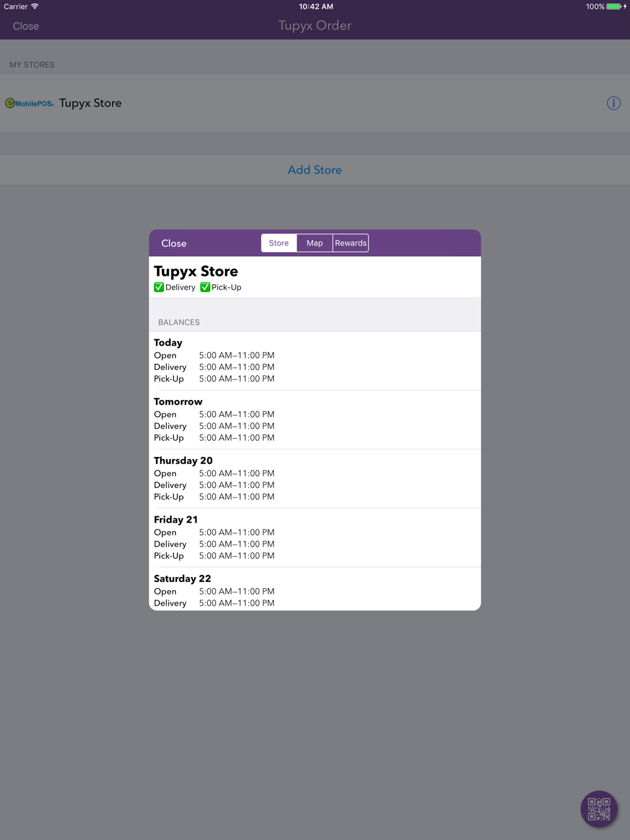Click Saturday 22 Open hours row
The height and width of the screenshot is (840, 630).
coord(214,591)
